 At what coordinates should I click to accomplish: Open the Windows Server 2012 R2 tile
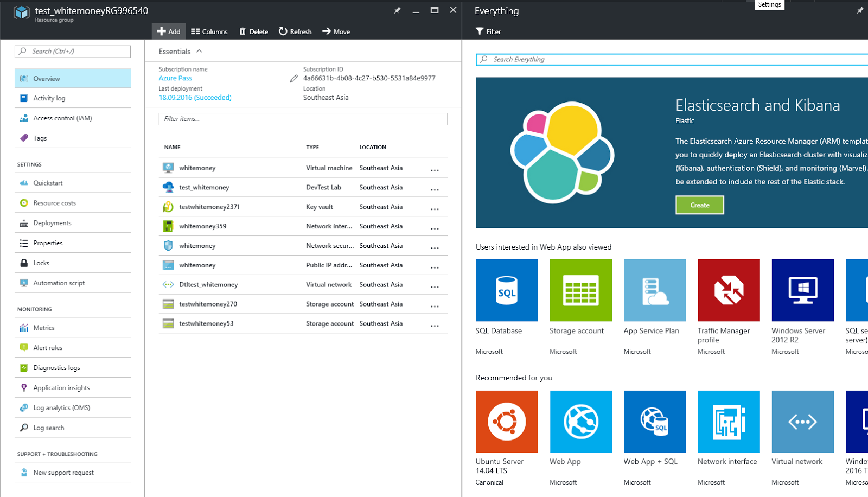tap(803, 290)
